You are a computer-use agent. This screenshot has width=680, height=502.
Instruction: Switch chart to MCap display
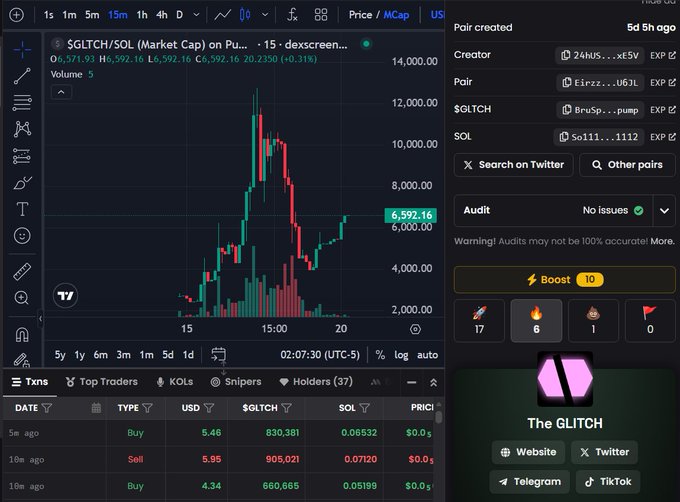(396, 15)
